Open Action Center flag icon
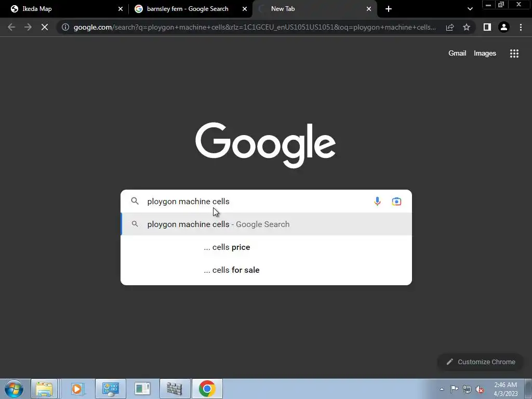The image size is (532, 399). click(x=454, y=389)
